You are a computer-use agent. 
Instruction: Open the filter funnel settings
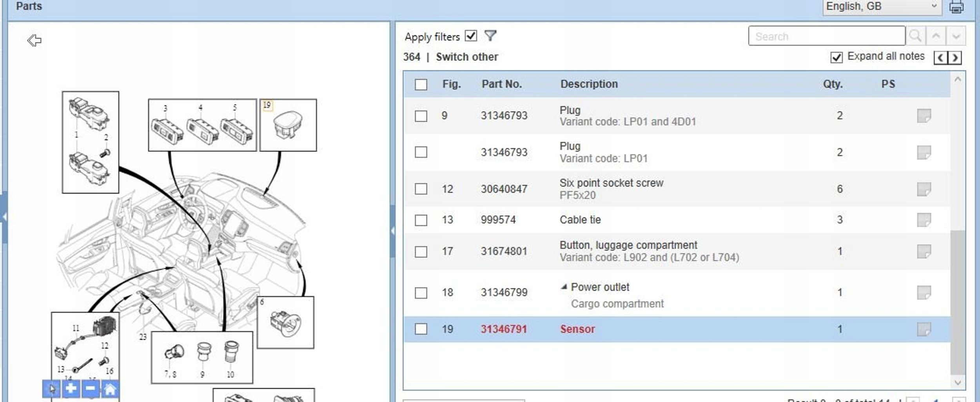tap(490, 36)
